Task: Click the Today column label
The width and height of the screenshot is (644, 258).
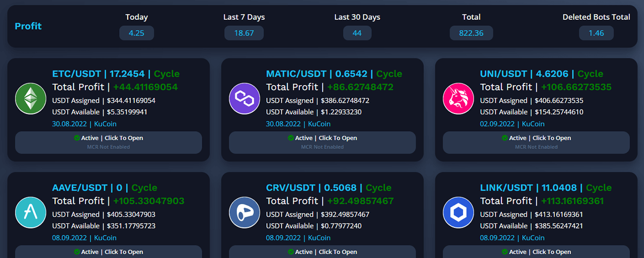Action: coord(137,17)
